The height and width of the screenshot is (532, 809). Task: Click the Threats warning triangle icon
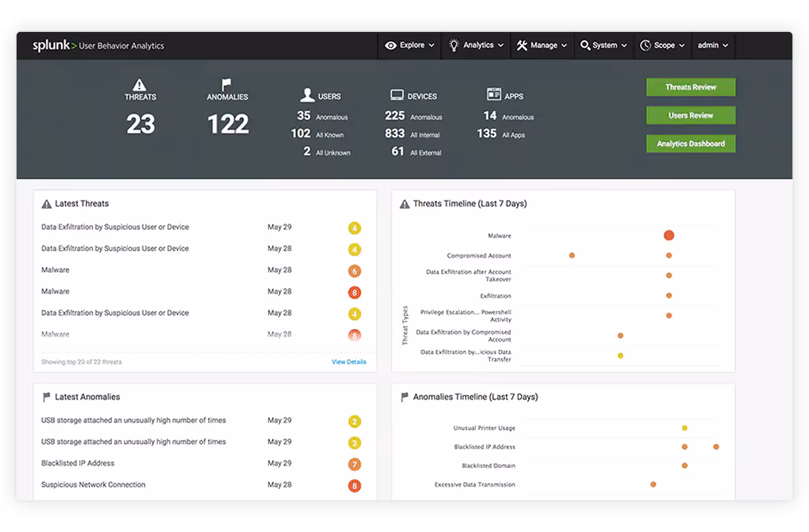pyautogui.click(x=139, y=85)
